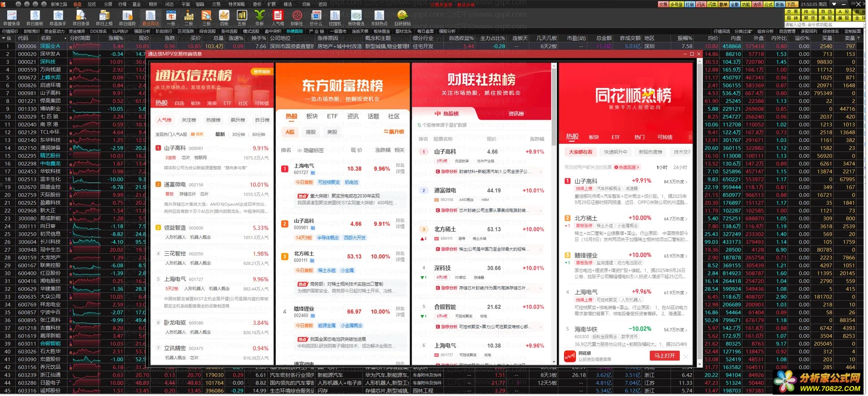Switch to the 资讯榜 tab in 财联社热榜
The width and height of the screenshot is (868, 396).
pyautogui.click(x=516, y=113)
